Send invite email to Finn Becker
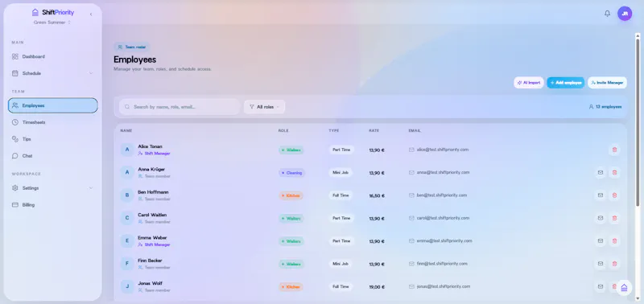 click(x=601, y=264)
